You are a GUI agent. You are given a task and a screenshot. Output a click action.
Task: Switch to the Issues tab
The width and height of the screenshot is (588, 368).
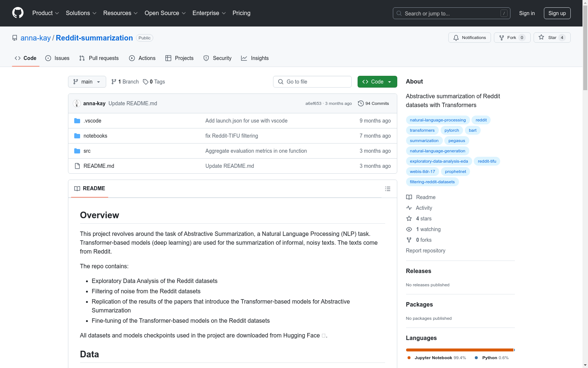click(57, 58)
